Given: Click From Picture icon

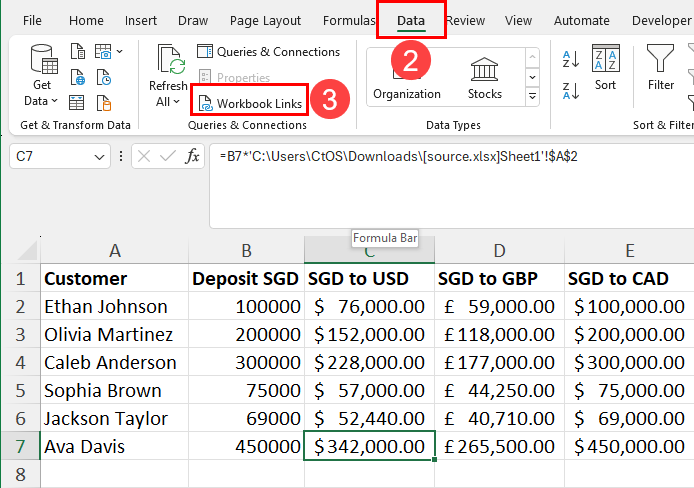Looking at the screenshot, I should [103, 51].
